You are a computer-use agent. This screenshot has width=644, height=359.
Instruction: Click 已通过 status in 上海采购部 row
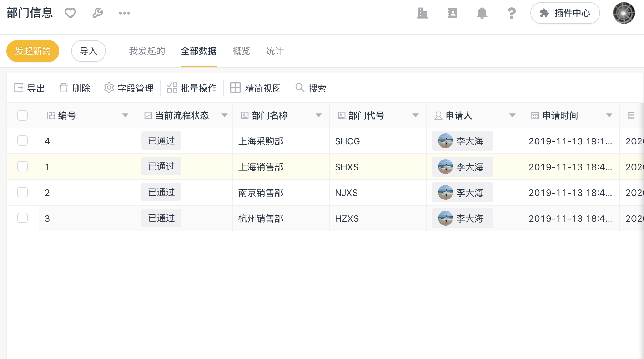tap(161, 141)
